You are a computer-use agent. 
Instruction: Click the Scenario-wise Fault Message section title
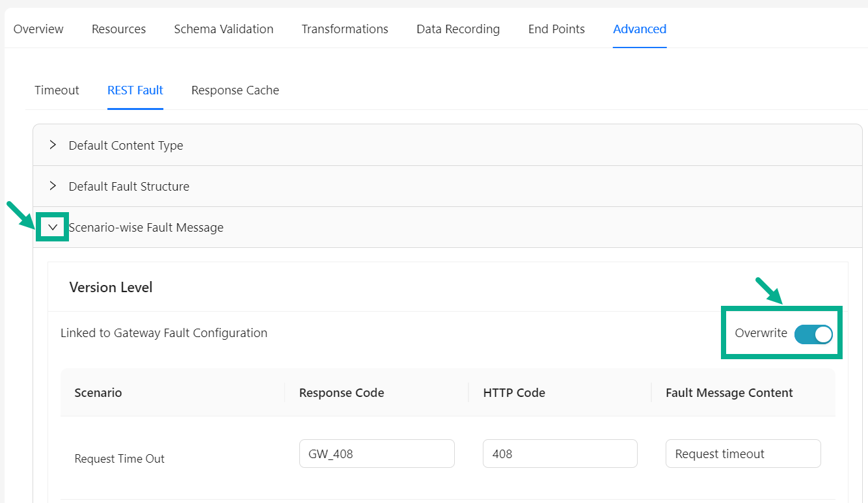point(146,227)
